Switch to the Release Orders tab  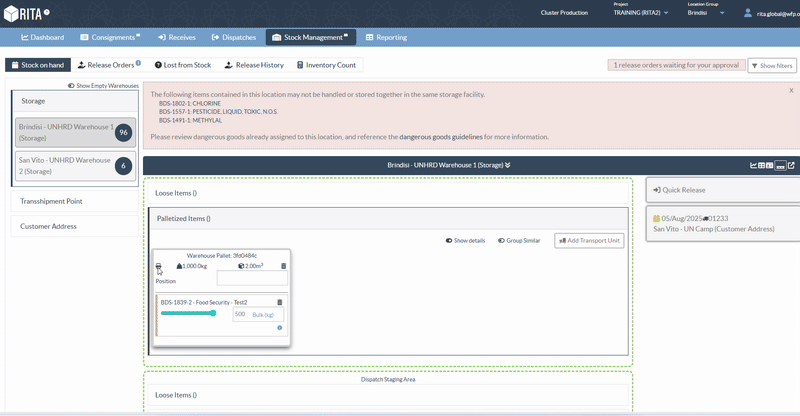(107, 65)
